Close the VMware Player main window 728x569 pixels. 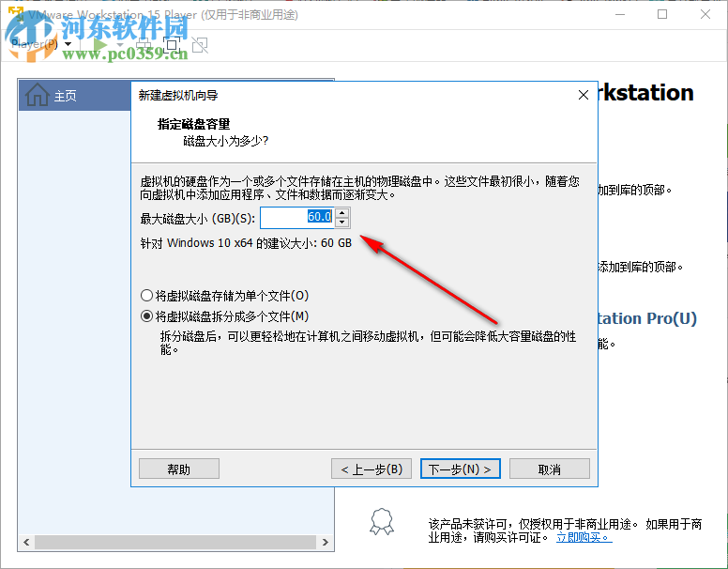(705, 14)
